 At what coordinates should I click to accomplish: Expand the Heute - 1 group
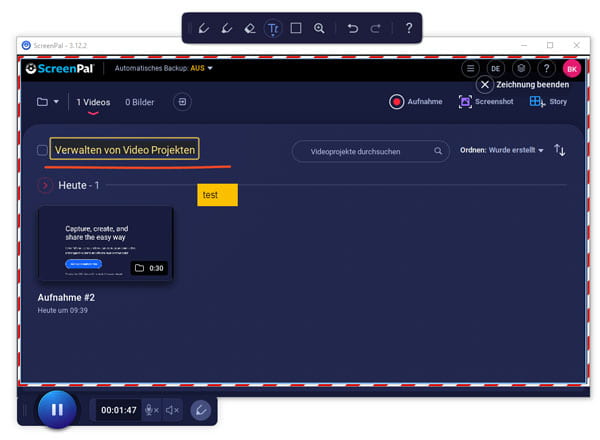(45, 185)
